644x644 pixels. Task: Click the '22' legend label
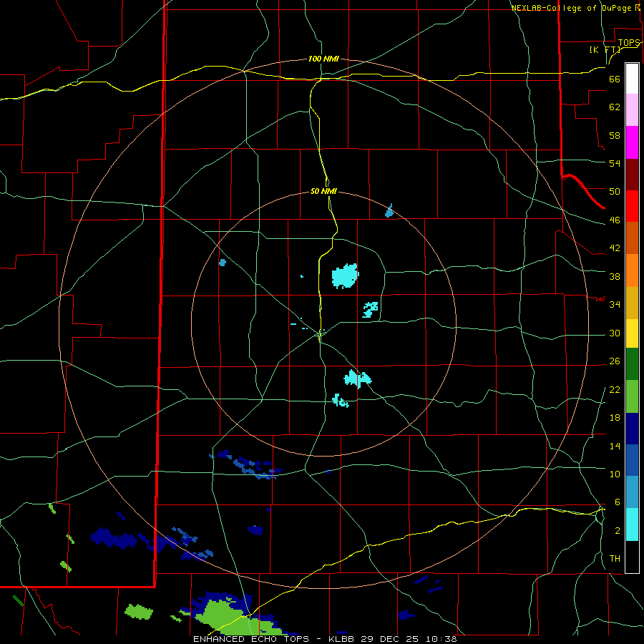click(x=615, y=389)
